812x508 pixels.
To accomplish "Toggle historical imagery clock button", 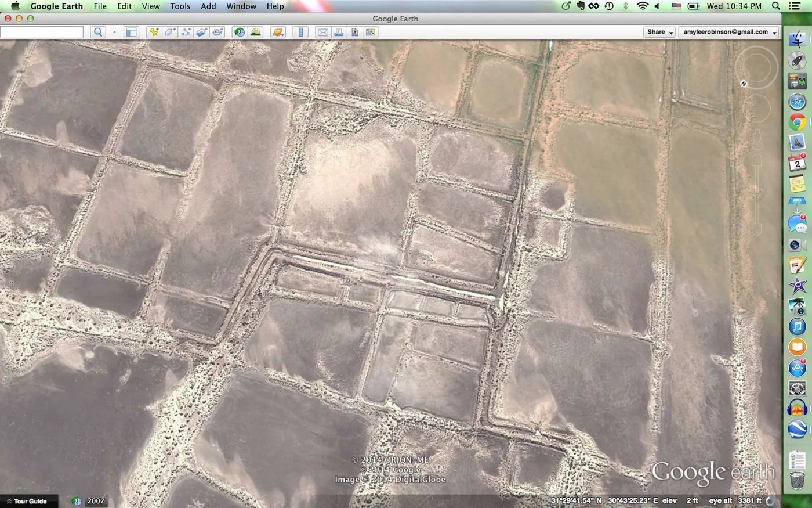I will coord(240,33).
